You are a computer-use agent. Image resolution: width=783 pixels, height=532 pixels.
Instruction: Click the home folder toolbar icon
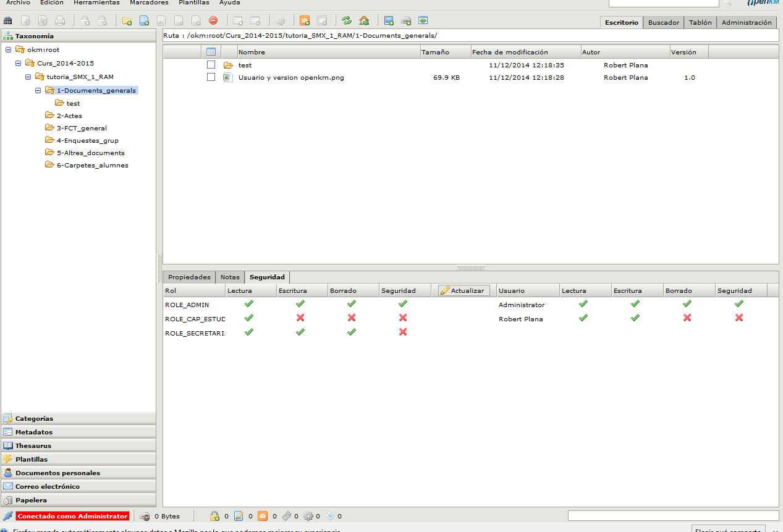click(364, 21)
